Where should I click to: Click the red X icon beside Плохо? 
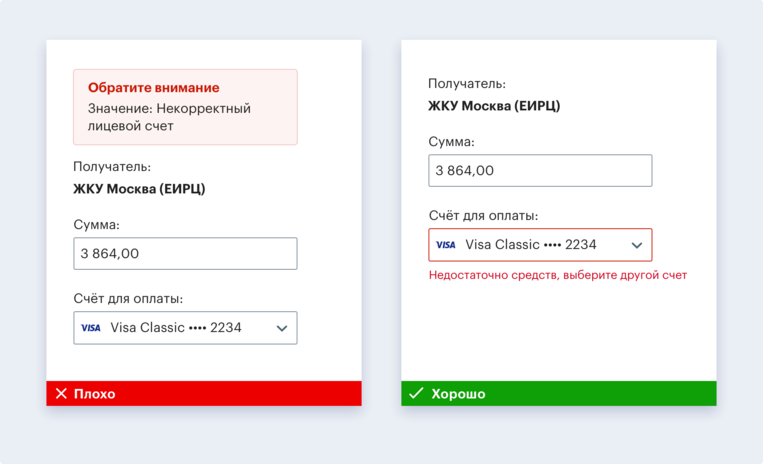[x=61, y=394]
